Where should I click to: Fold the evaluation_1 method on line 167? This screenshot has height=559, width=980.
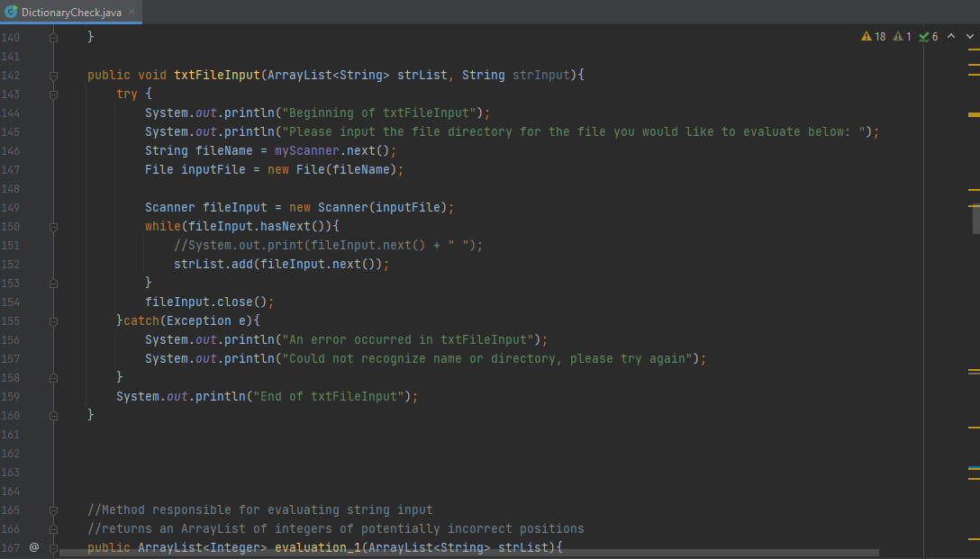point(53,547)
